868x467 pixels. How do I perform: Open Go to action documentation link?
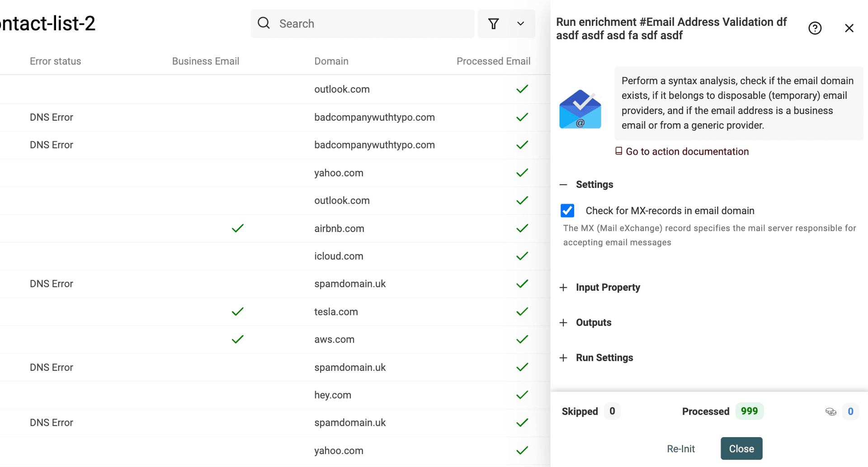pyautogui.click(x=687, y=152)
